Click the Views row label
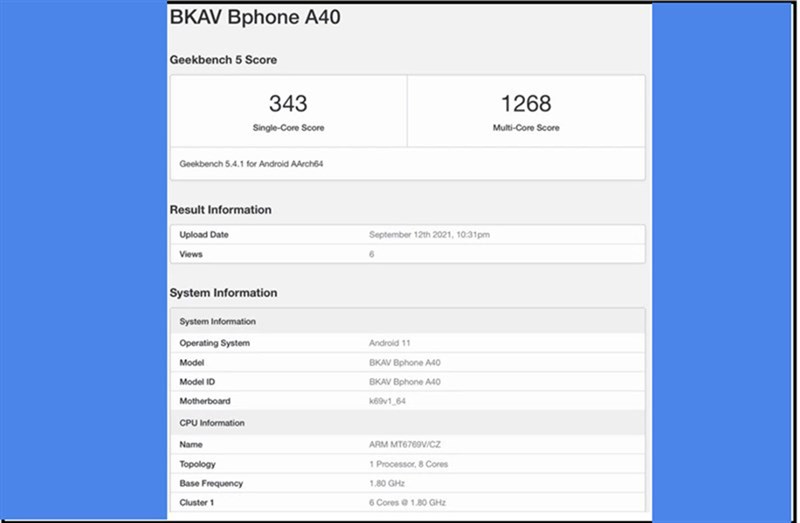 pos(191,254)
